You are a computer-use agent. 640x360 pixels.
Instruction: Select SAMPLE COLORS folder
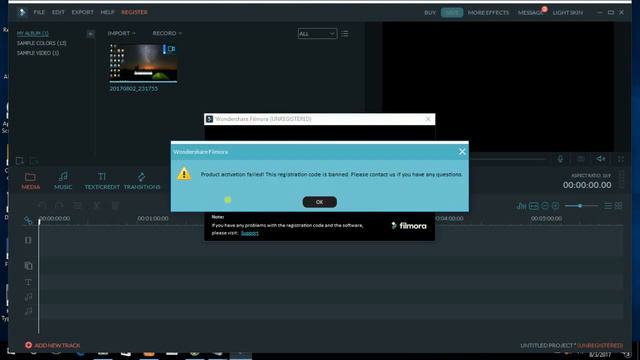click(x=42, y=43)
